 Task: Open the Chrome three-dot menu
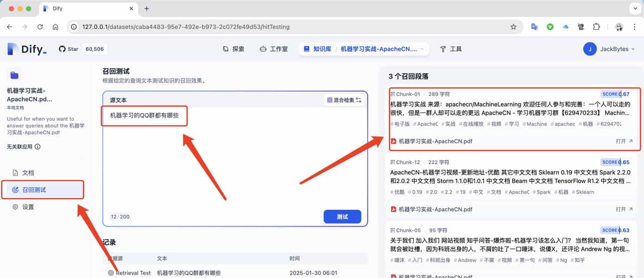click(x=634, y=27)
